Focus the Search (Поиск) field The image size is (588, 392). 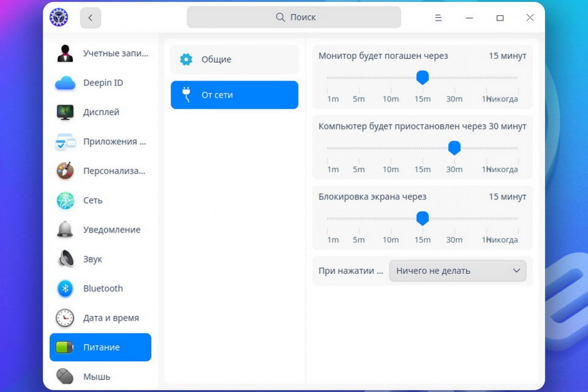[294, 18]
